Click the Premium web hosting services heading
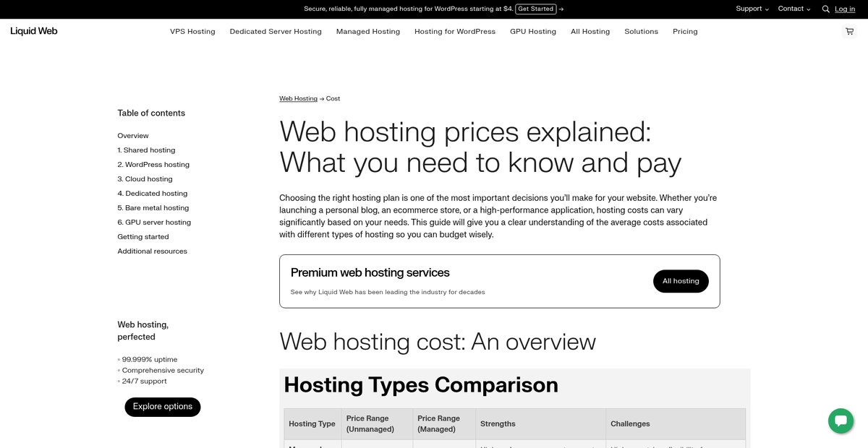The image size is (868, 448). click(370, 272)
